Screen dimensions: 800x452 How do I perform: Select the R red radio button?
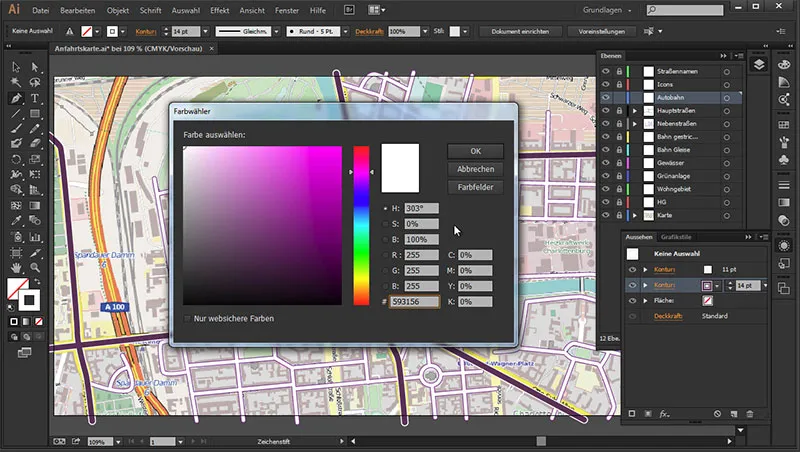click(385, 255)
